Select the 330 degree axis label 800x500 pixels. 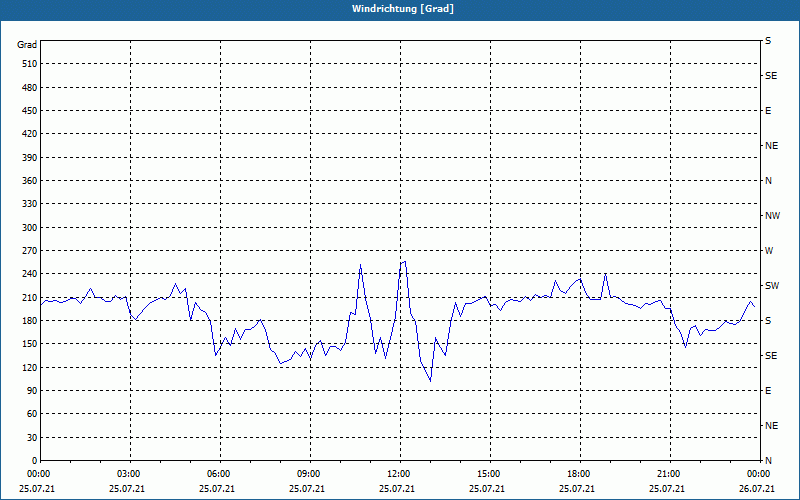point(29,204)
